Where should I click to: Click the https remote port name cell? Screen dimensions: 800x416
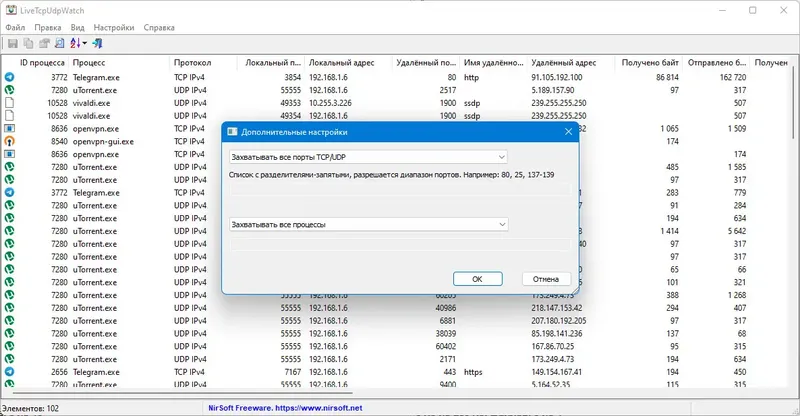point(473,372)
